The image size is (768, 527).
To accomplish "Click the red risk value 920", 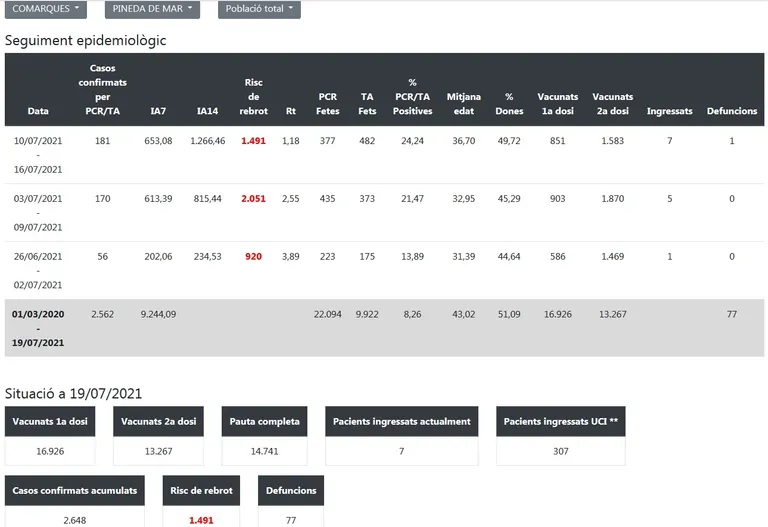I will [x=253, y=256].
